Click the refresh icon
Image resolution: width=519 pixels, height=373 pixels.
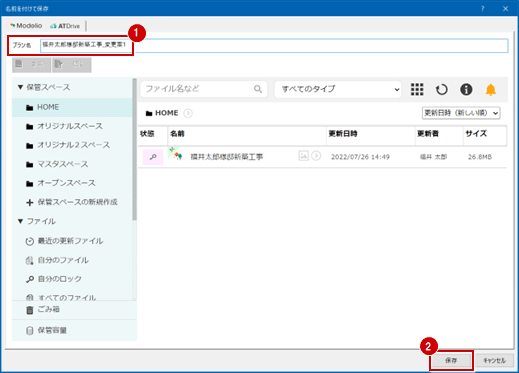[442, 89]
